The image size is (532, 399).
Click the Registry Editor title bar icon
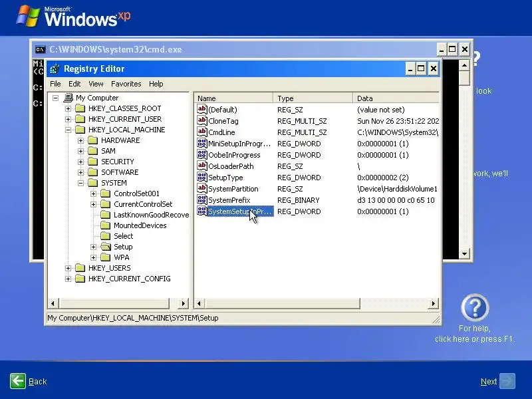[x=55, y=69]
